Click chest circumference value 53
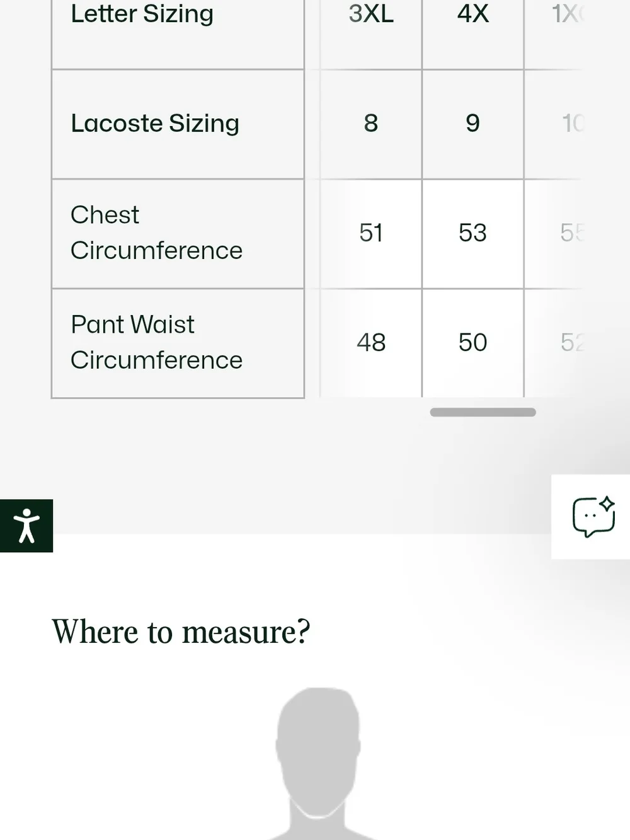Viewport: 630px width, 840px height. (x=473, y=233)
